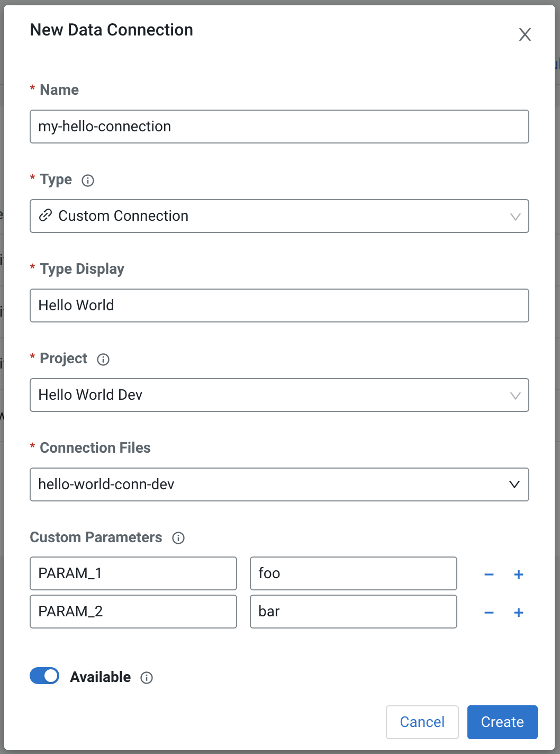Click the bar value input field
Screen dimensions: 560x754
[x=353, y=612]
